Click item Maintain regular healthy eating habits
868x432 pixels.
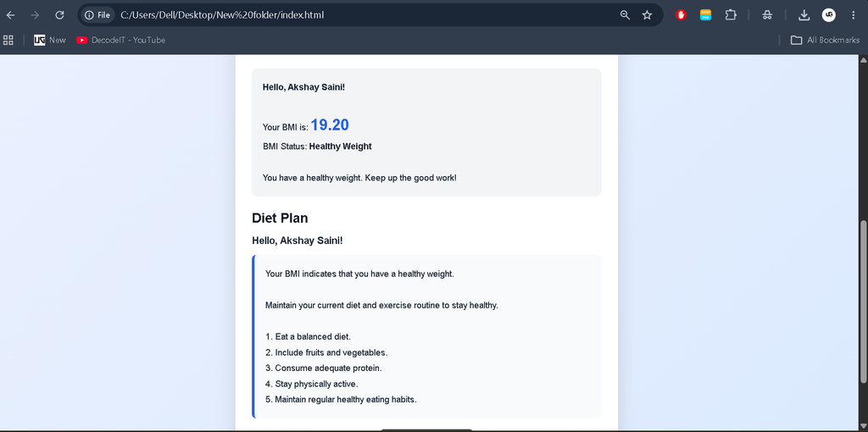[x=341, y=399]
